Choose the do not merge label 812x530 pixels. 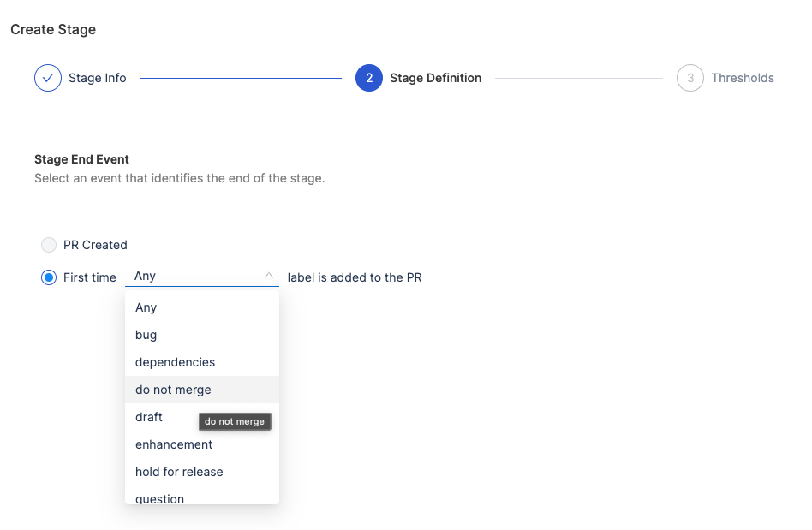pyautogui.click(x=173, y=390)
